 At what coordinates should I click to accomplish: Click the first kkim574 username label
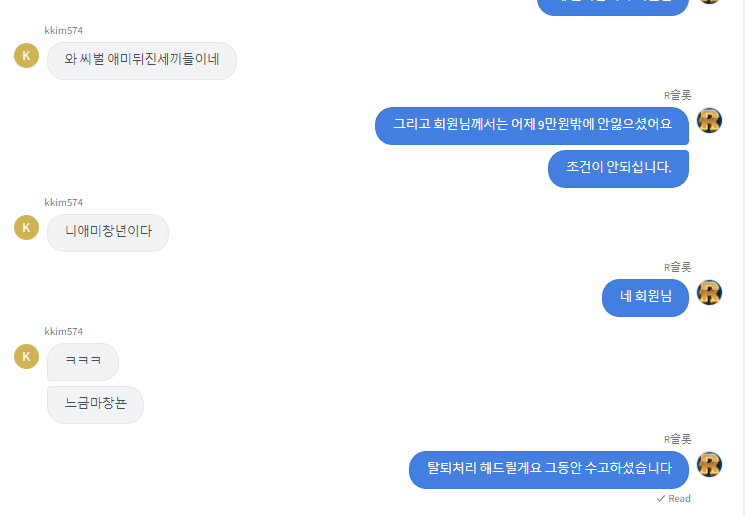64,30
